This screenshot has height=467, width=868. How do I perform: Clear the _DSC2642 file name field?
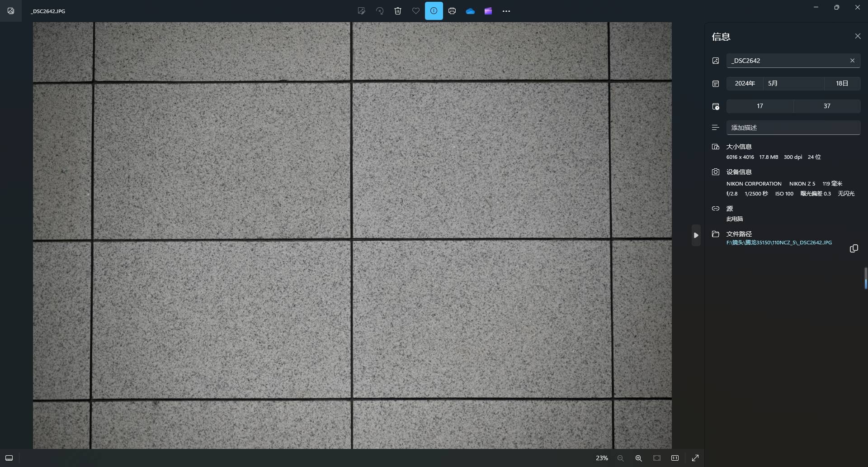pos(852,61)
